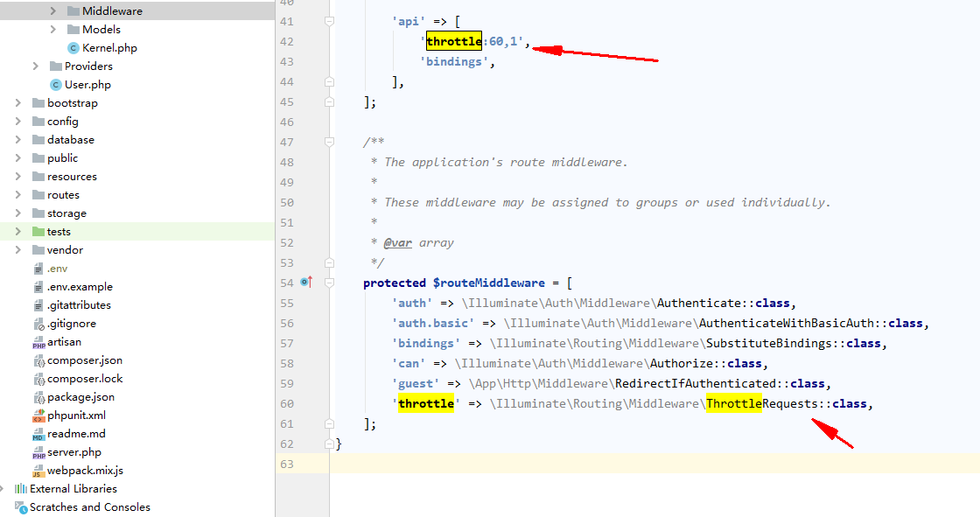Open composer.json from the project tree

pos(84,360)
